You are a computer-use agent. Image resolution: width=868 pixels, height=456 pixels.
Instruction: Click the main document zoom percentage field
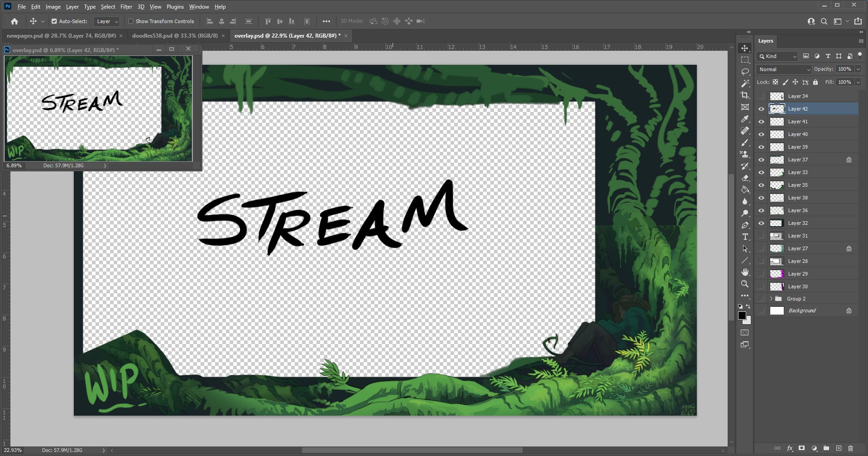tap(13, 450)
